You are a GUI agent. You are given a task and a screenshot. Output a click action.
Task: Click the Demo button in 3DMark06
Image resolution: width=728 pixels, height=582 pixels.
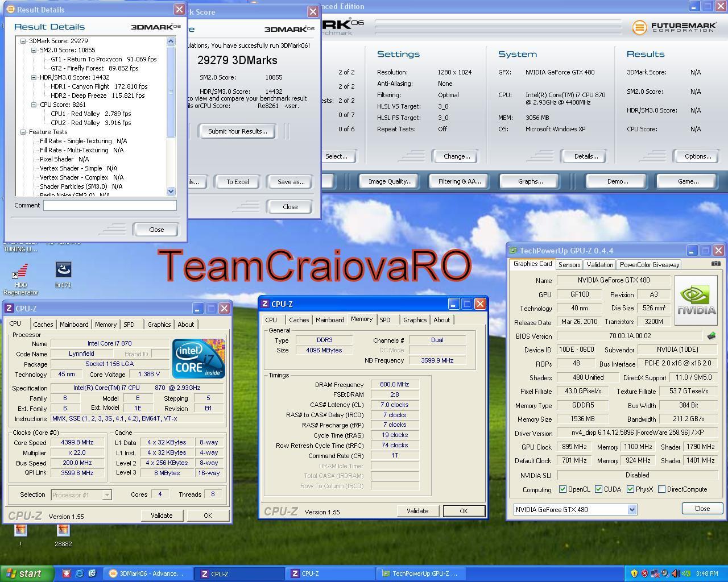(x=618, y=181)
